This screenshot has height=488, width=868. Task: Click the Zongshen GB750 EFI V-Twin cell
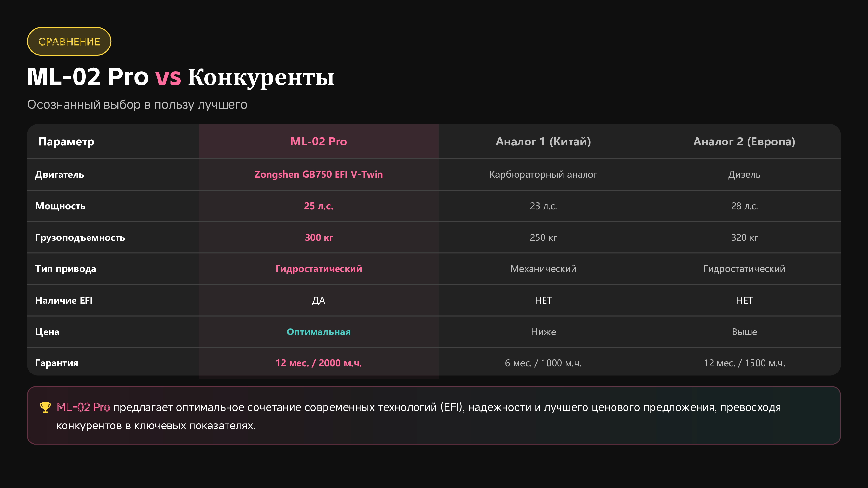318,174
